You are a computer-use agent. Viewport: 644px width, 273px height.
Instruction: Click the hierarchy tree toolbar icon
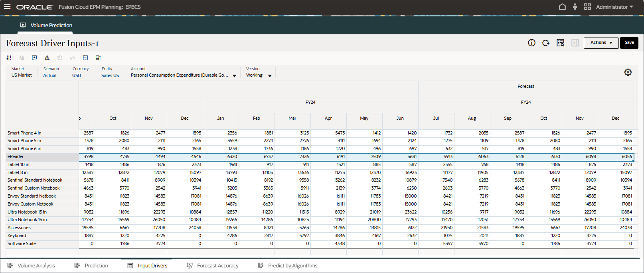[x=47, y=58]
